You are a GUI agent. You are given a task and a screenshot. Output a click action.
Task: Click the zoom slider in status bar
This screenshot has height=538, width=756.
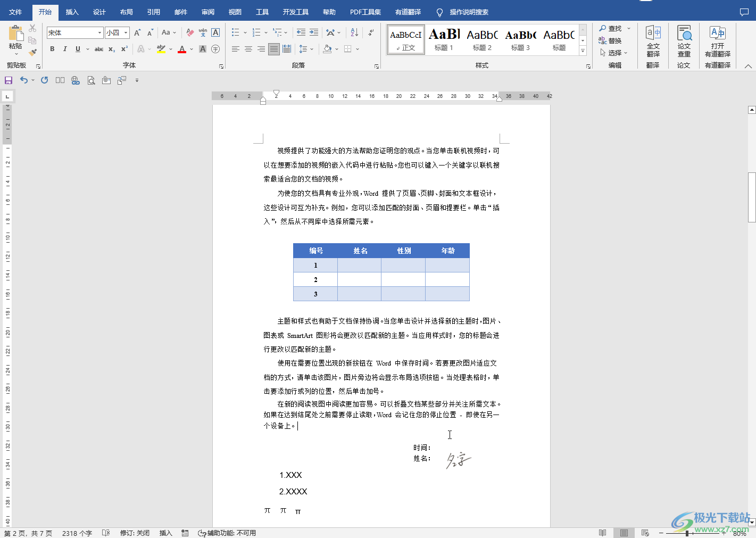tap(687, 533)
